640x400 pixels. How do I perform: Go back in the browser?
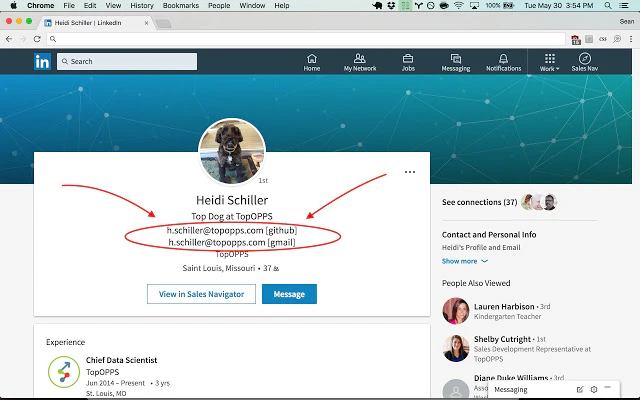pos(9,39)
